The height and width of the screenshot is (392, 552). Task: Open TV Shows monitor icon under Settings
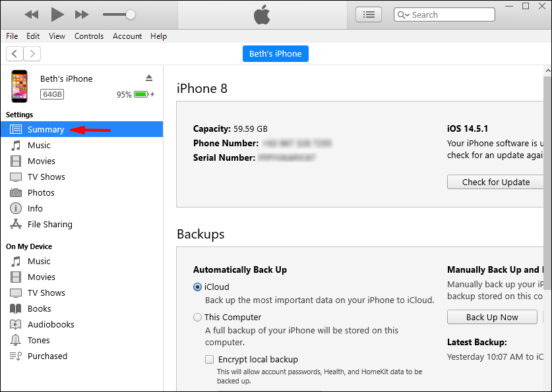pyautogui.click(x=15, y=177)
